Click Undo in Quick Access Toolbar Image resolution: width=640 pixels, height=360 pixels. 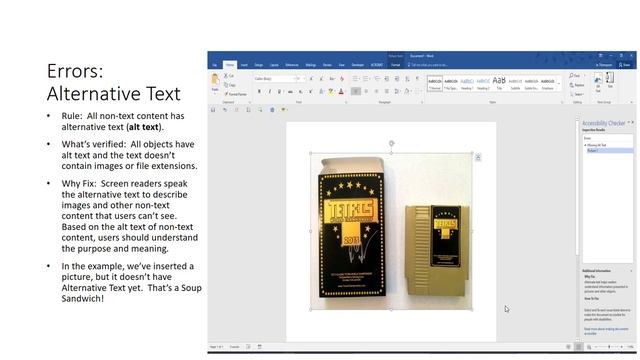[x=224, y=110]
